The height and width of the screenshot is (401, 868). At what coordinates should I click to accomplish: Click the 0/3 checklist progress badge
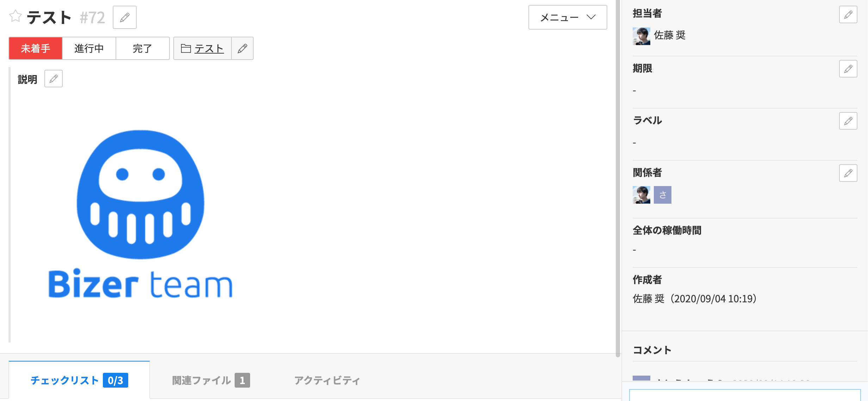pos(116,380)
